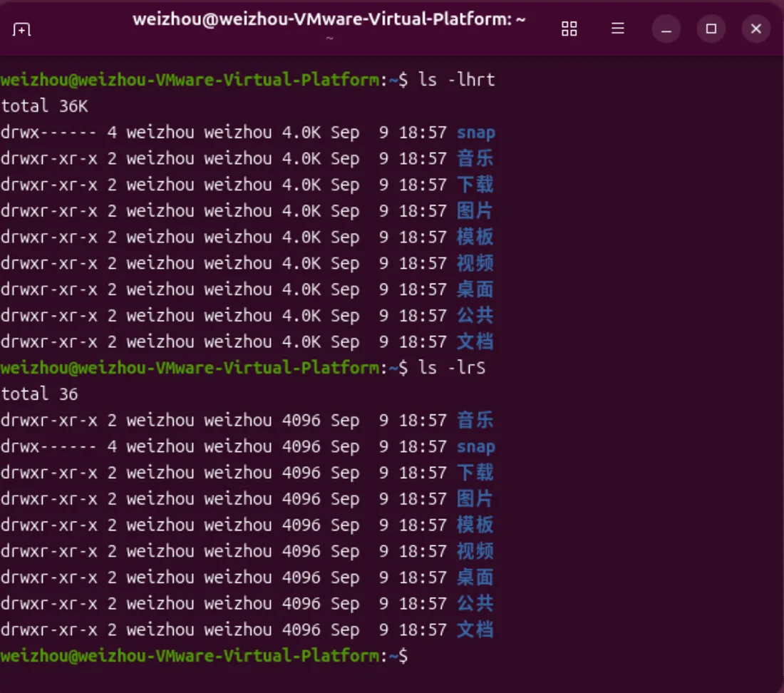Click the typed command ls -lhrt

(456, 80)
